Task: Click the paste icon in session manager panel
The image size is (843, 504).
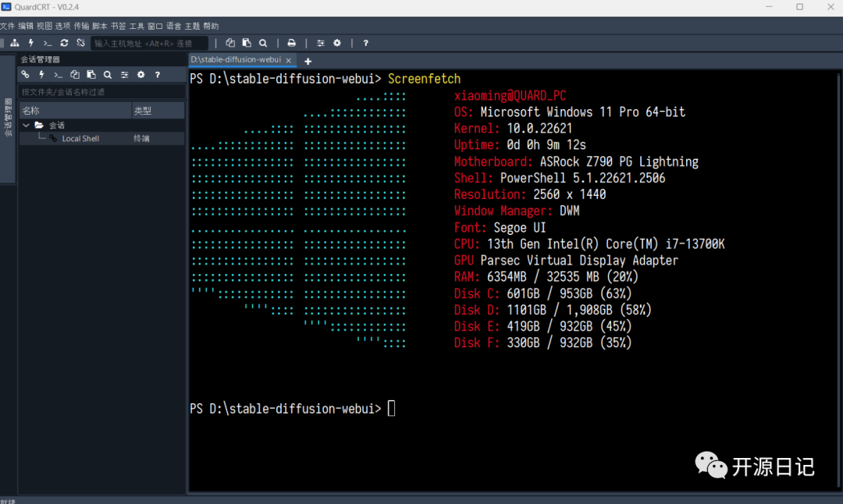Action: click(x=91, y=75)
